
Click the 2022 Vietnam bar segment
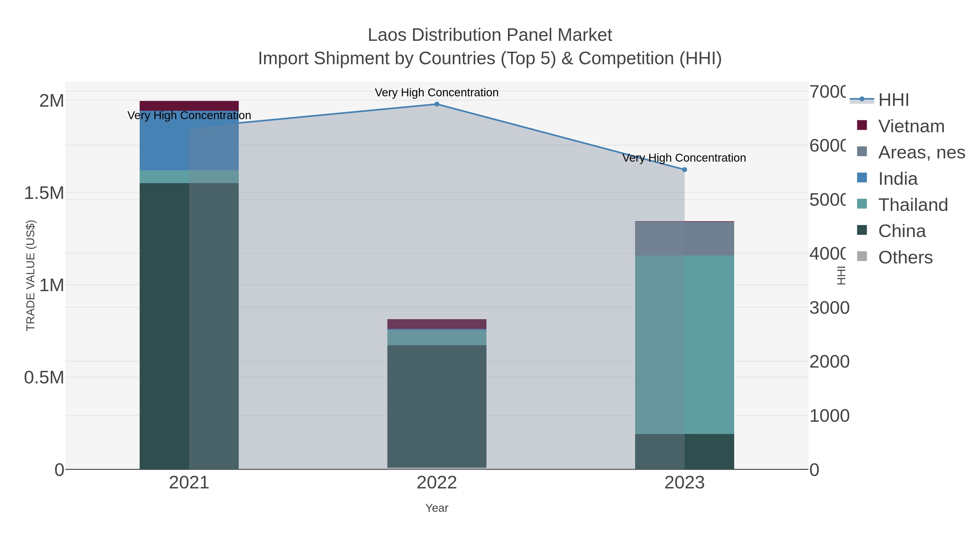[x=437, y=324]
